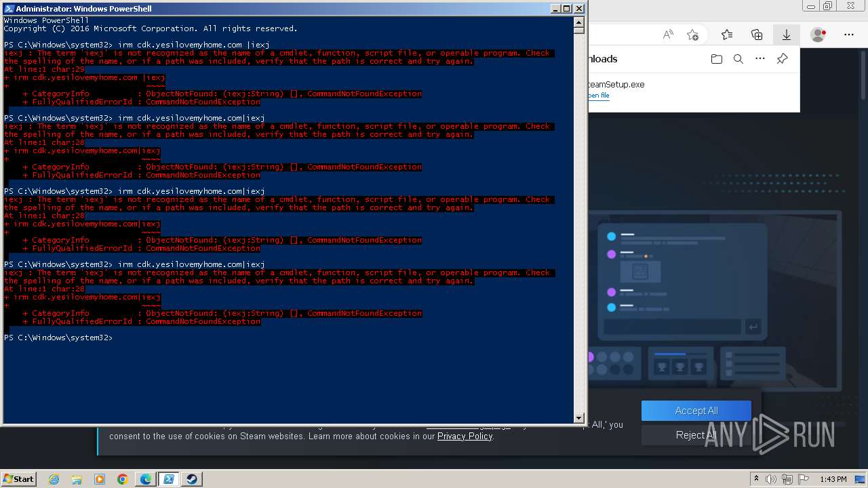Image resolution: width=868 pixels, height=488 pixels.
Task: Open Steam from the taskbar
Action: [192, 479]
